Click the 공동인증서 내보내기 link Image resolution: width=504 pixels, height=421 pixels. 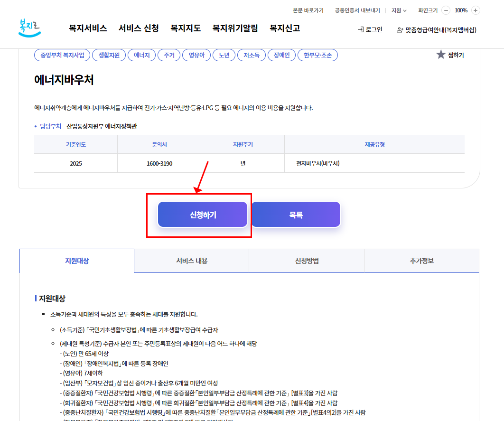click(358, 10)
